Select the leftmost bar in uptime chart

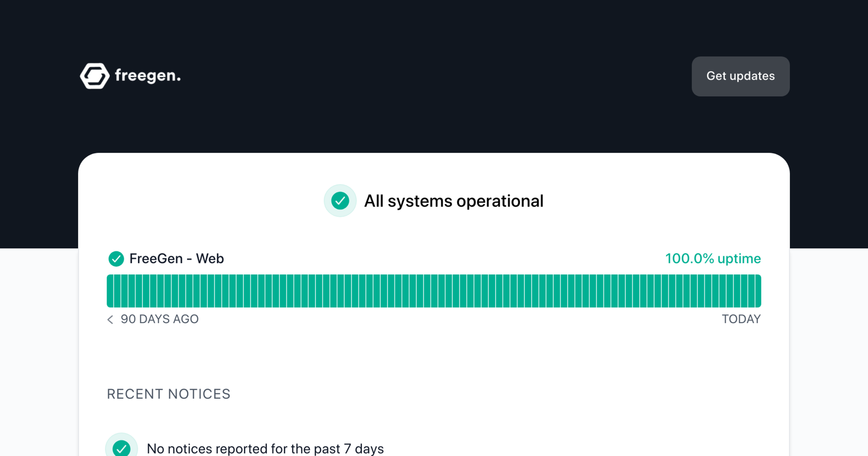[x=110, y=291]
